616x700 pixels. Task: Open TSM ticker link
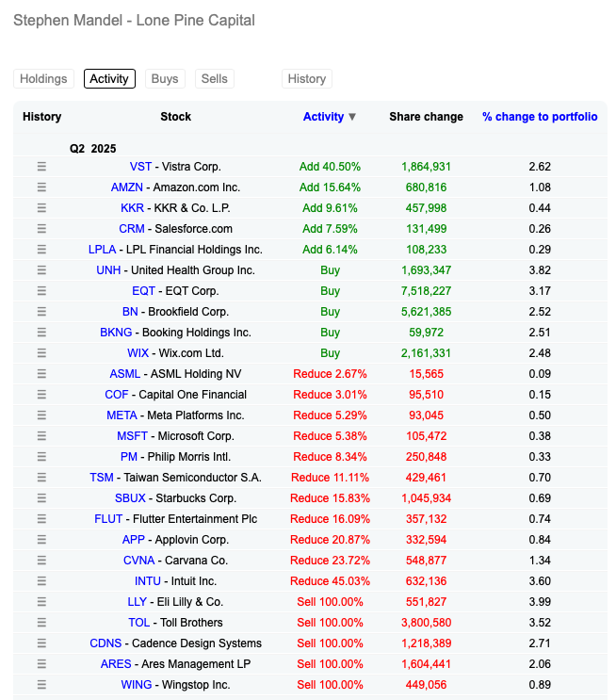pos(102,478)
